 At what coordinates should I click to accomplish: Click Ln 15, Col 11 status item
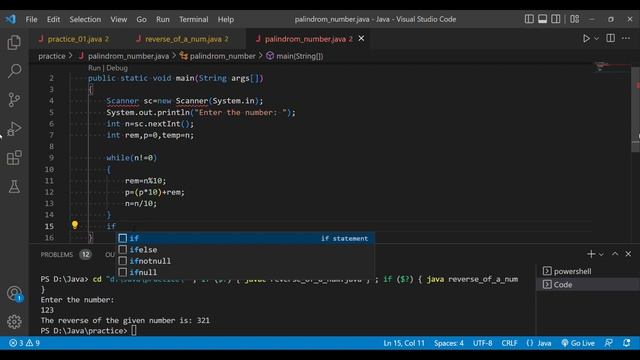click(404, 343)
